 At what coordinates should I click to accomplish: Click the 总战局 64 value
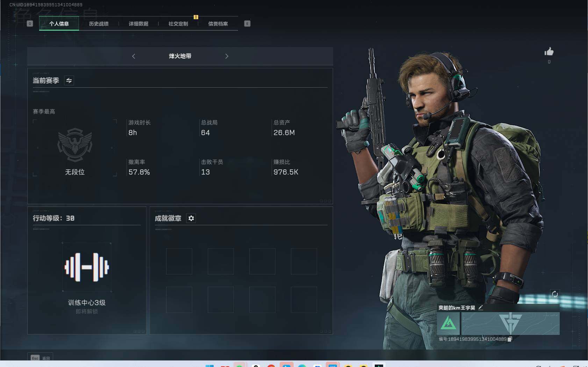click(x=206, y=133)
